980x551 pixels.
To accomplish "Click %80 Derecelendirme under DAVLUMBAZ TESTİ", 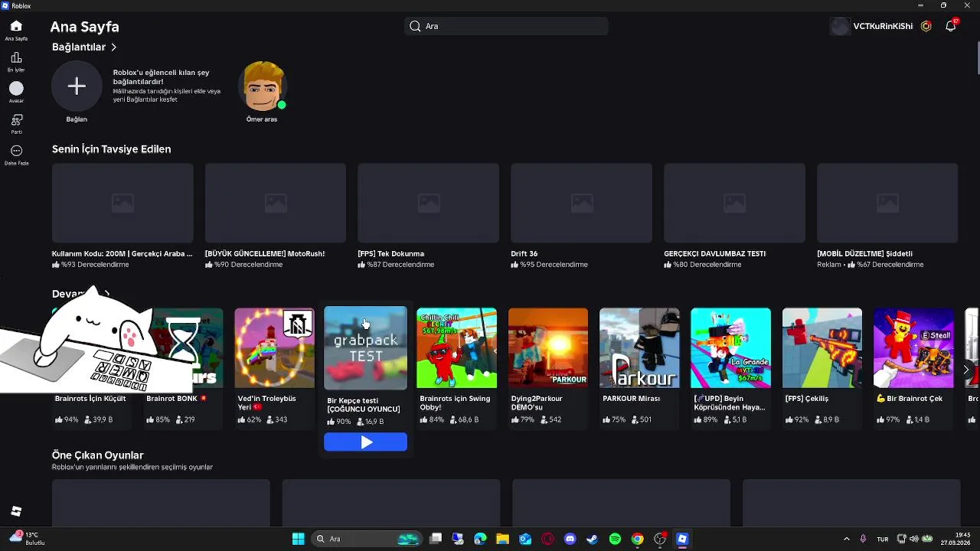I will (702, 265).
